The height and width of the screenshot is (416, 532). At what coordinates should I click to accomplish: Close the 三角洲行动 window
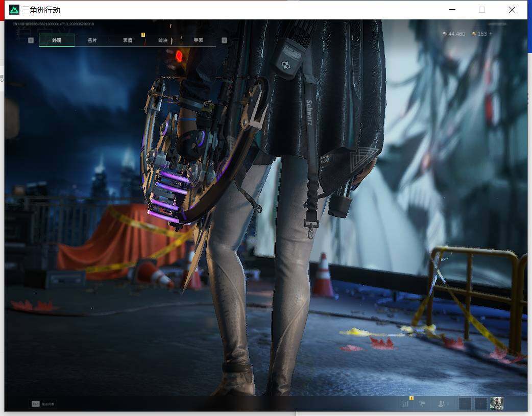(512, 10)
